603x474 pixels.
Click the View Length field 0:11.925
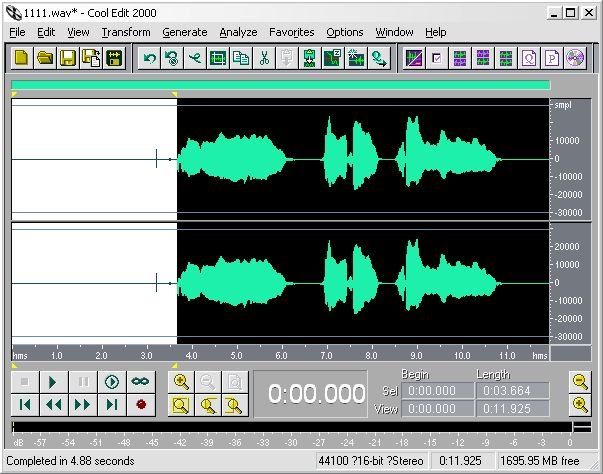pos(513,409)
